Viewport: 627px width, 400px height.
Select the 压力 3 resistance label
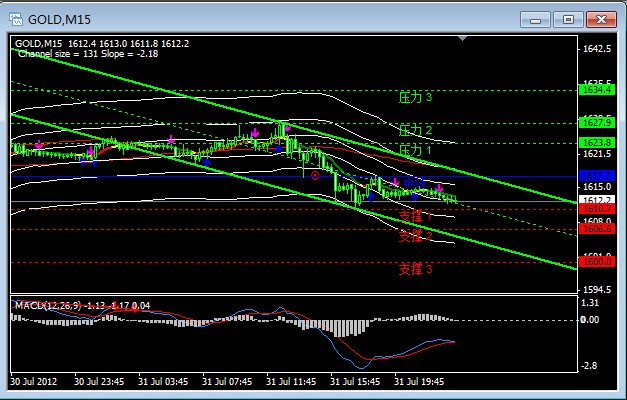[415, 97]
